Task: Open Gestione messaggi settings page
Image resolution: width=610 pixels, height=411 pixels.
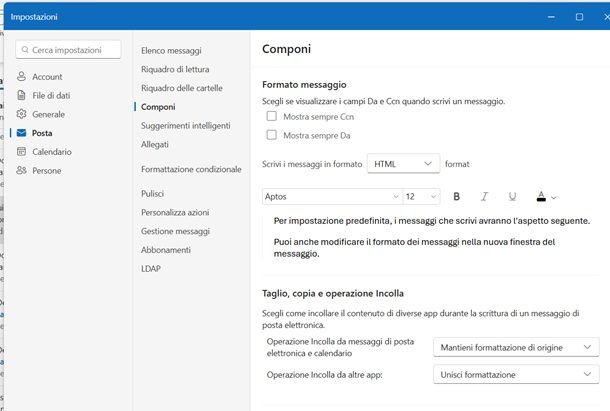Action: 175,231
